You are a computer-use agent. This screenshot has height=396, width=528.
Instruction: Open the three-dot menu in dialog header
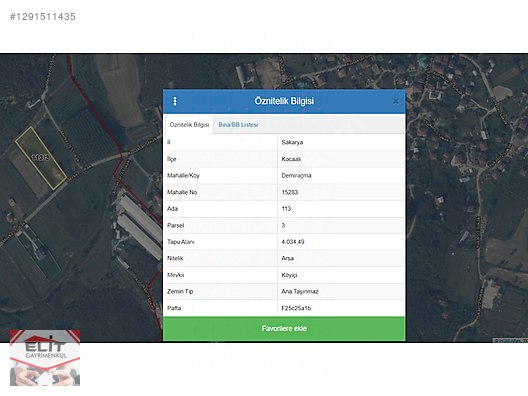(x=175, y=101)
